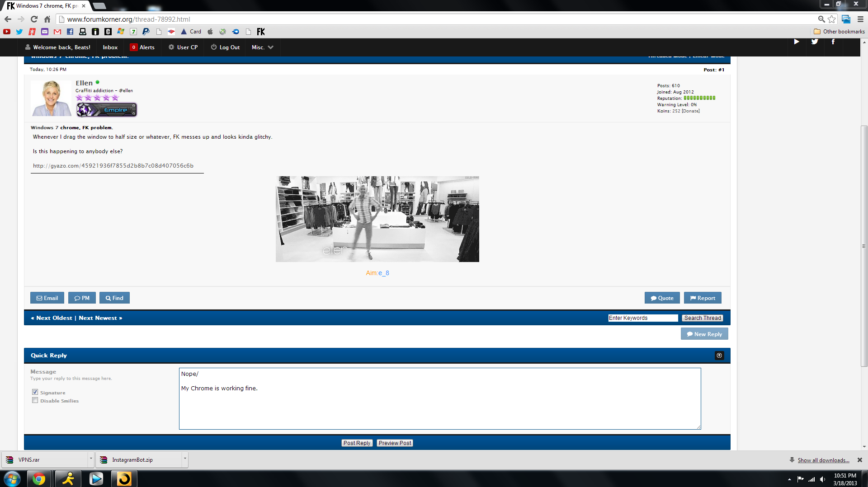Reload the current page
This screenshot has height=487, width=868.
click(34, 19)
